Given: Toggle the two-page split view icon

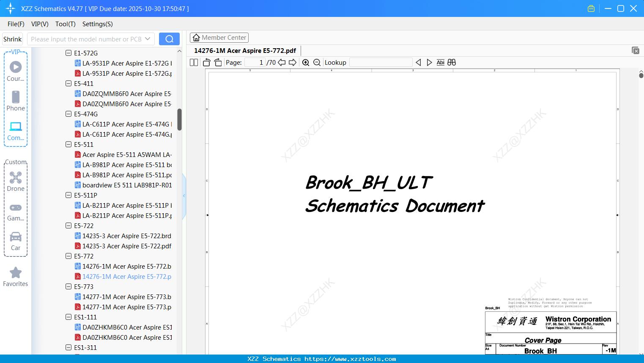Looking at the screenshot, I should coord(194,63).
